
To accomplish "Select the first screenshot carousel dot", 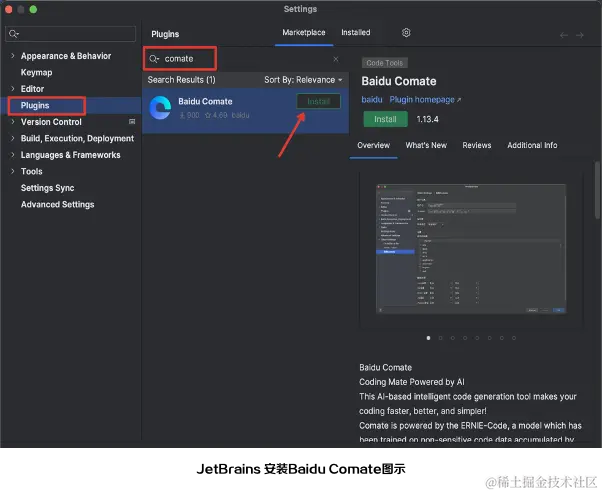I will 428,338.
